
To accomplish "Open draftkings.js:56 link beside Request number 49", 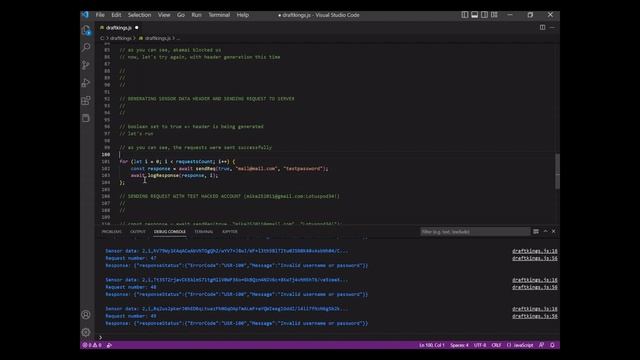I will pyautogui.click(x=535, y=316).
